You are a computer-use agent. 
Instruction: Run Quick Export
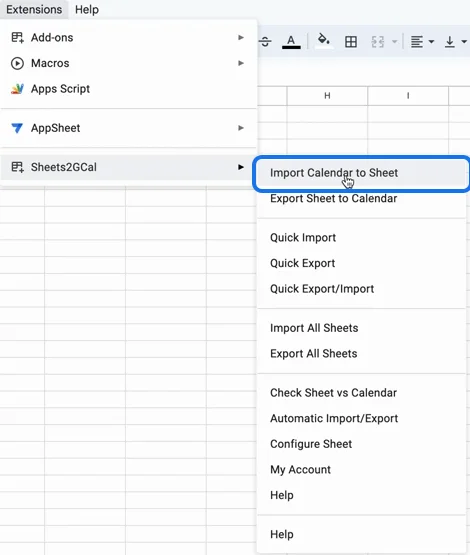361,263
